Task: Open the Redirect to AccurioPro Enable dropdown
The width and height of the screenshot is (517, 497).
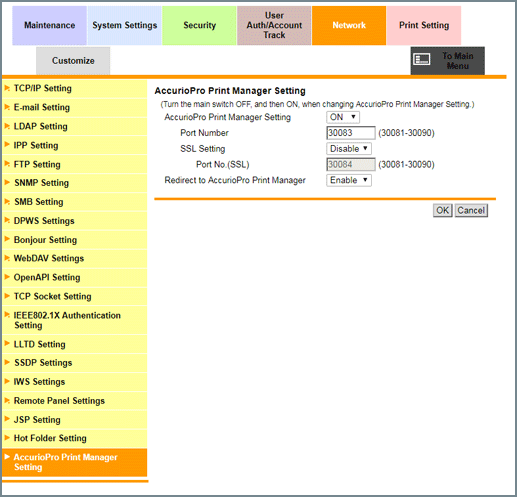Action: tap(349, 180)
